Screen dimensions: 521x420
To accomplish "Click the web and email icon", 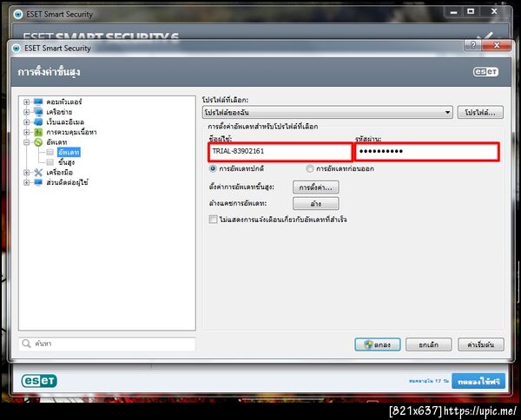I will [38, 121].
